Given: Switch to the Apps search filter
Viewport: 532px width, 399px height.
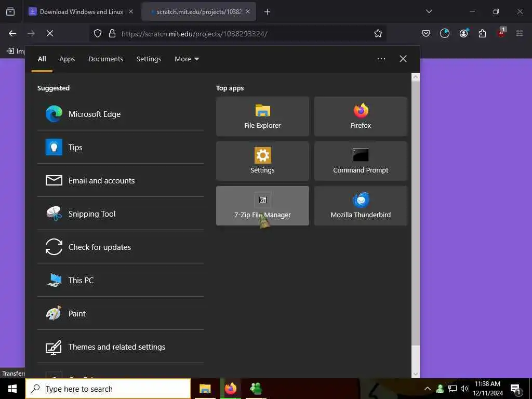Looking at the screenshot, I should pyautogui.click(x=67, y=59).
